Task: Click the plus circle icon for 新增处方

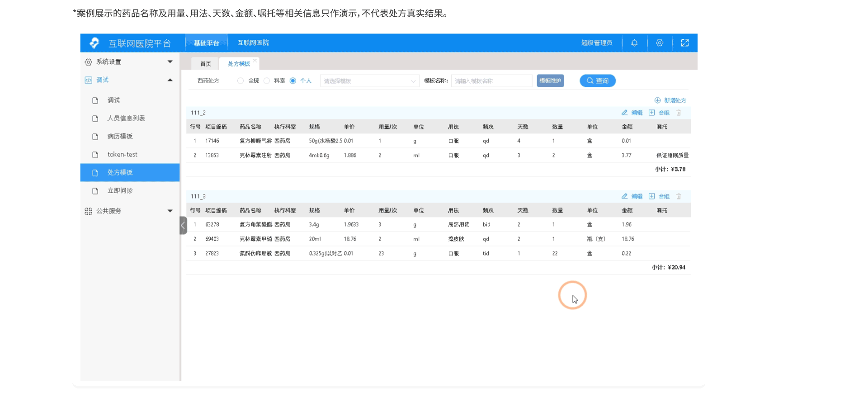Action: coord(657,100)
